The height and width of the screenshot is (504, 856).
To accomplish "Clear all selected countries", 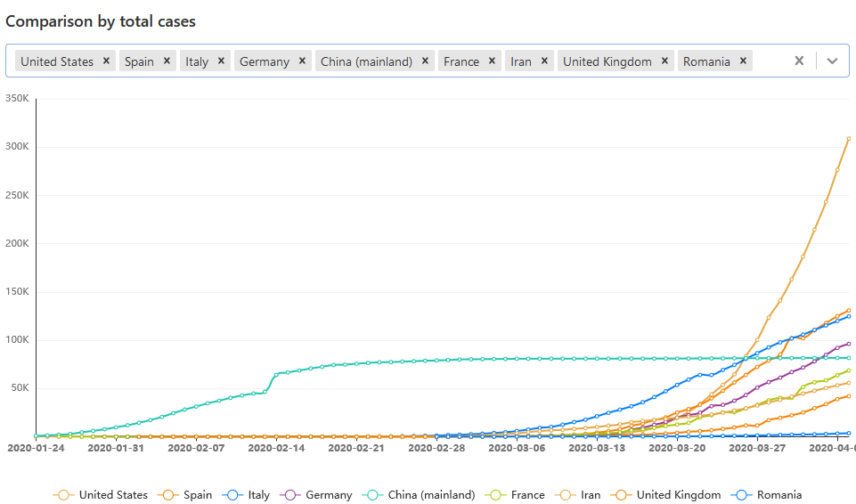I will (x=799, y=61).
